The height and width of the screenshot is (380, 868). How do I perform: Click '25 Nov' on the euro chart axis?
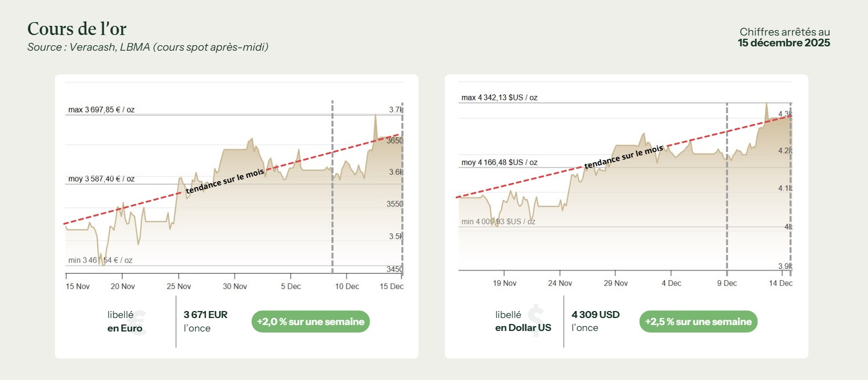click(x=179, y=286)
